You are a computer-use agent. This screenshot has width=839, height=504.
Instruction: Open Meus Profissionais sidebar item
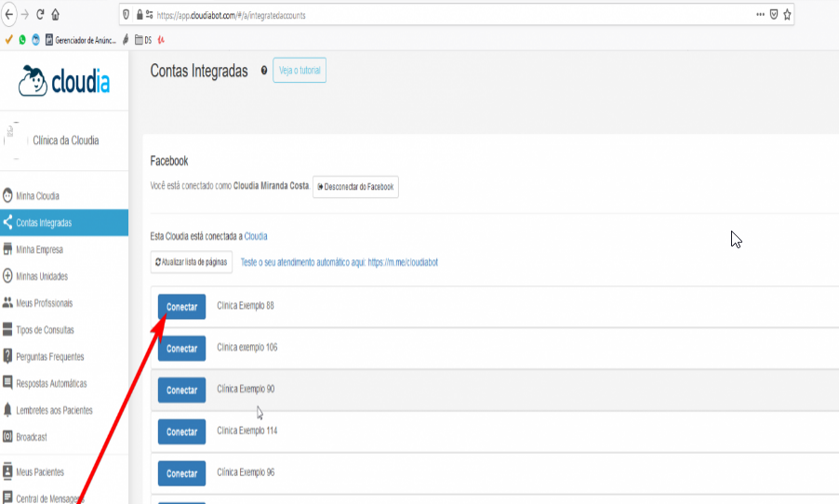[x=63, y=303]
